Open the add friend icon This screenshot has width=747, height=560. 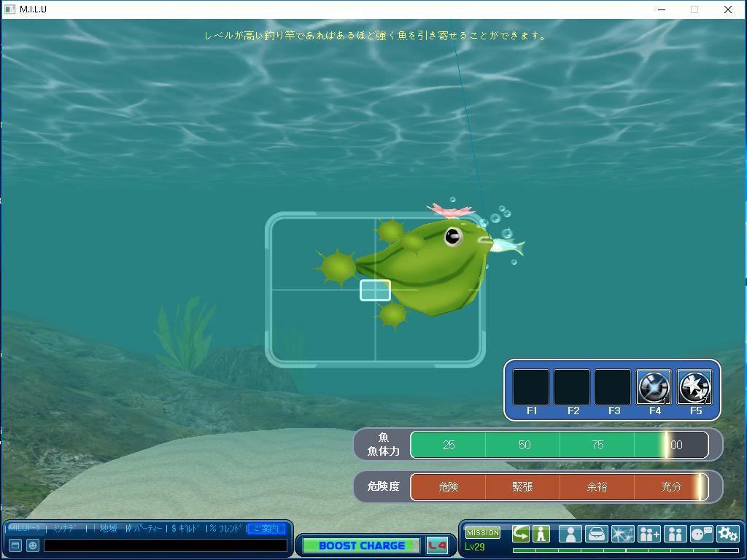pyautogui.click(x=649, y=534)
